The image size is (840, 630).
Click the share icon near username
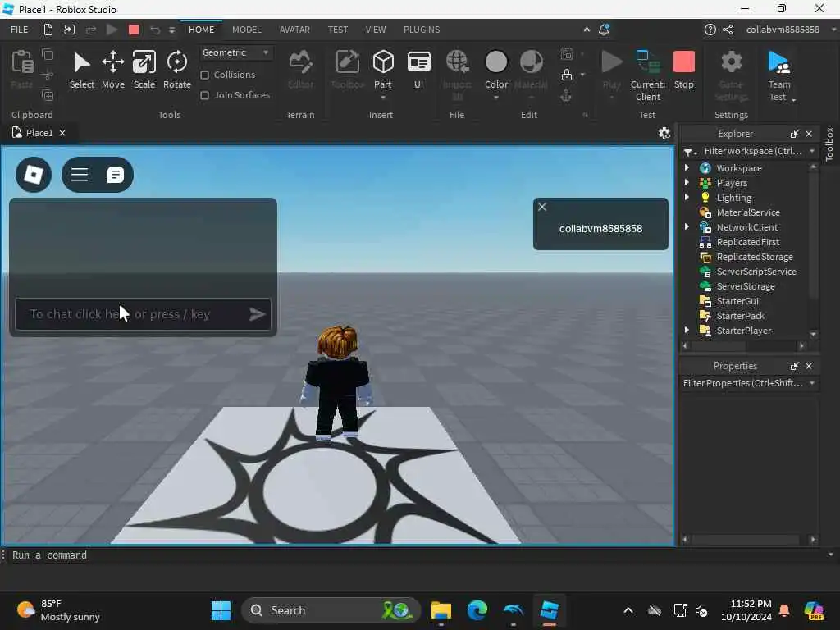pyautogui.click(x=728, y=30)
